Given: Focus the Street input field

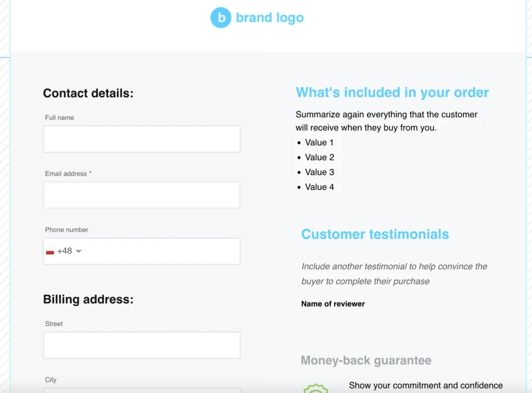Looking at the screenshot, I should coord(142,345).
